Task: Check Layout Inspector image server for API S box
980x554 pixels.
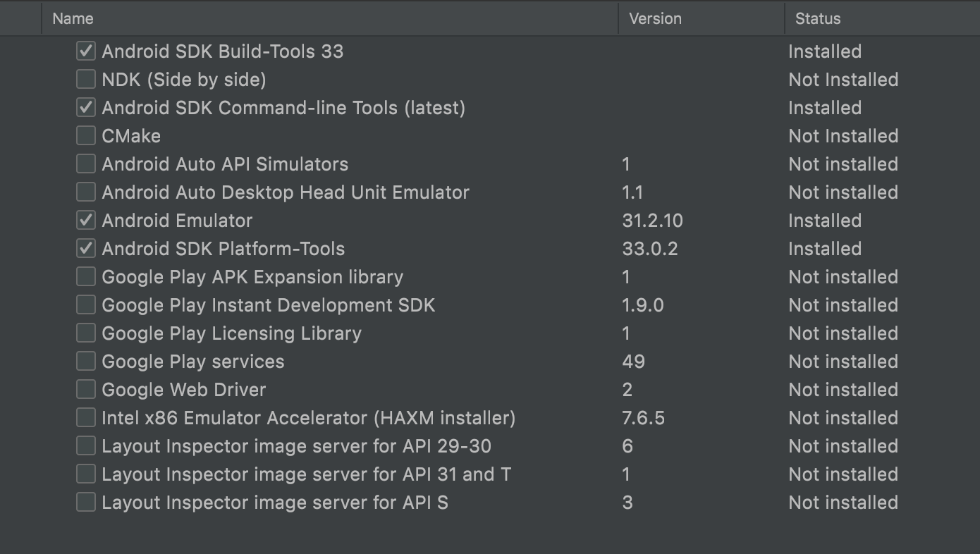Action: point(86,502)
